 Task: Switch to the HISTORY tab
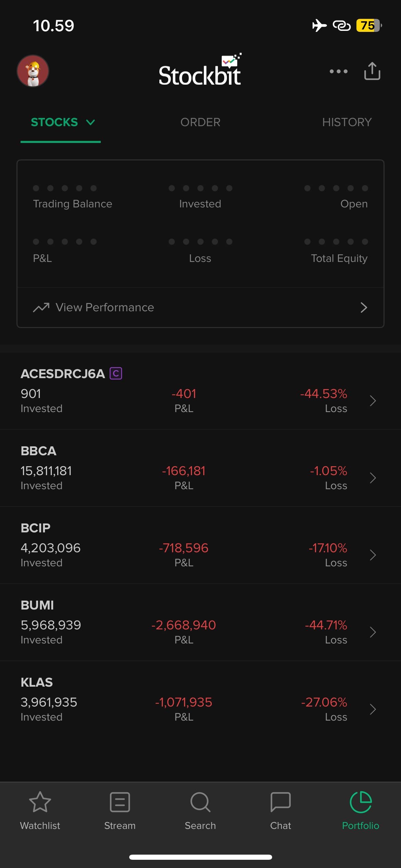347,122
